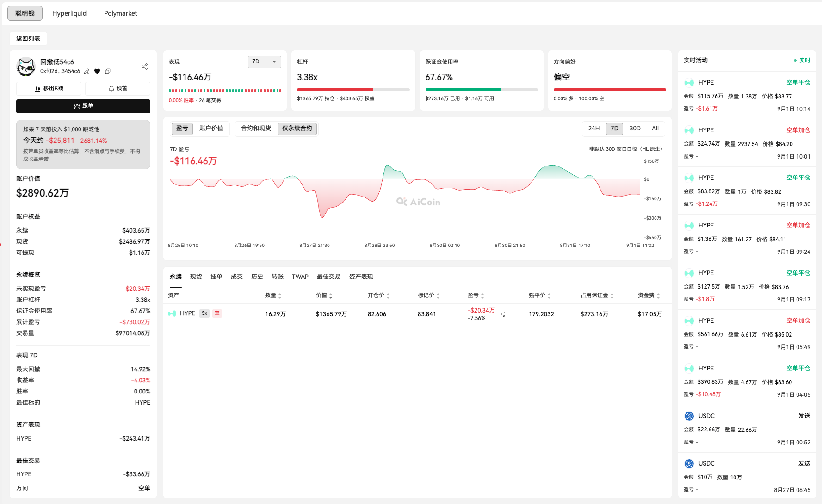The width and height of the screenshot is (822, 504).
Task: Click the trader's cat avatar
Action: click(x=26, y=67)
